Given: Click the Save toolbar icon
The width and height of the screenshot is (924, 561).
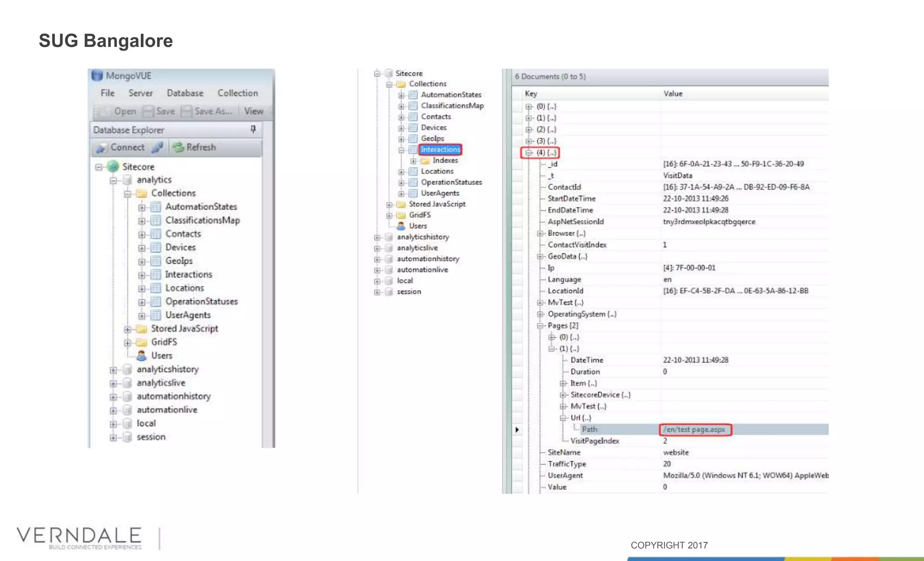Looking at the screenshot, I should [148, 111].
